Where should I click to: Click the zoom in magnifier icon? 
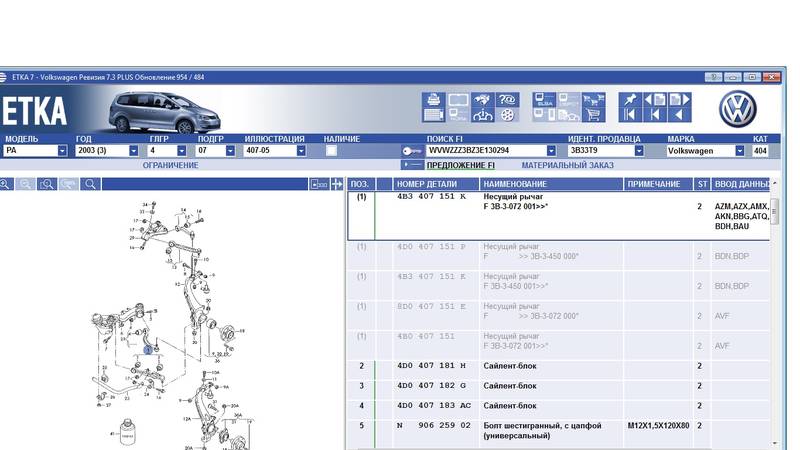(x=5, y=184)
